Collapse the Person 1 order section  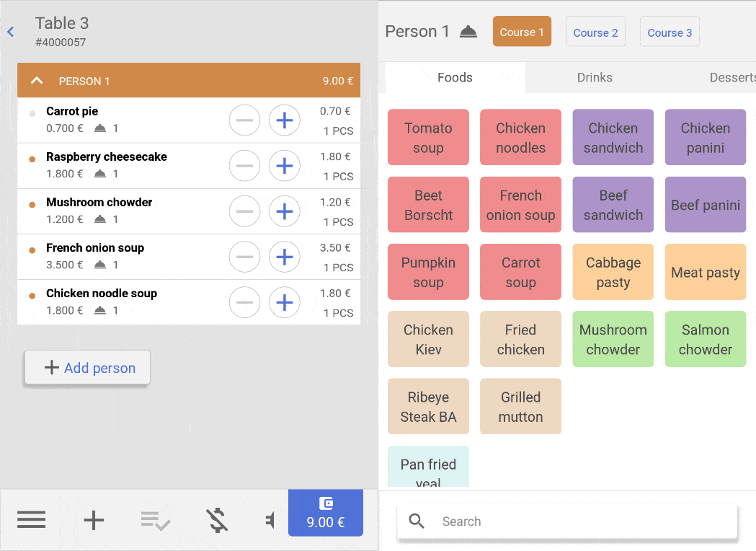37,81
